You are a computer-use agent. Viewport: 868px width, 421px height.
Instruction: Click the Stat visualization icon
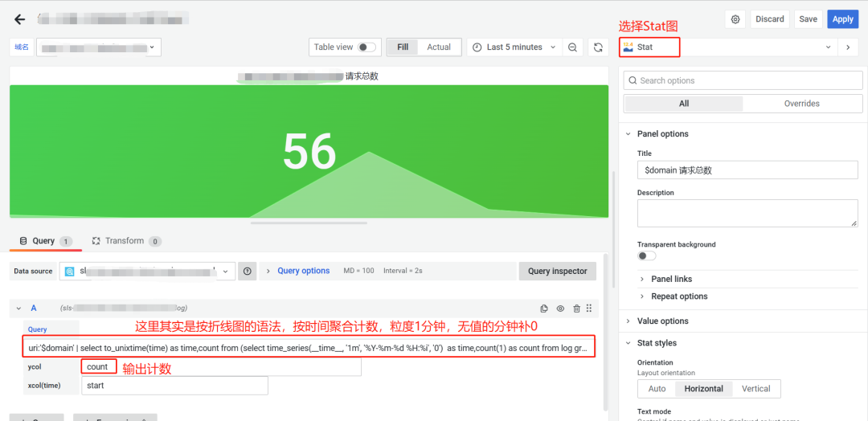pos(628,47)
